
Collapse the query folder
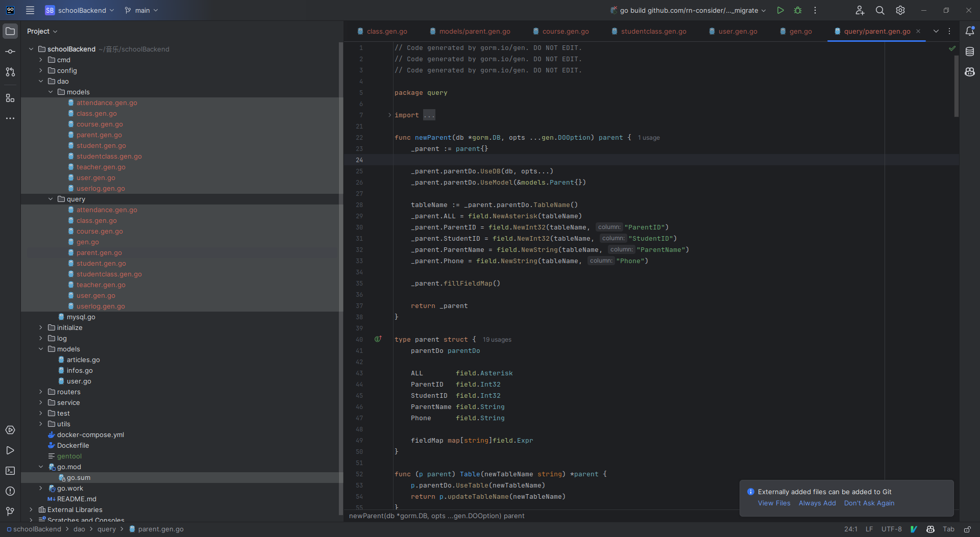click(x=51, y=199)
